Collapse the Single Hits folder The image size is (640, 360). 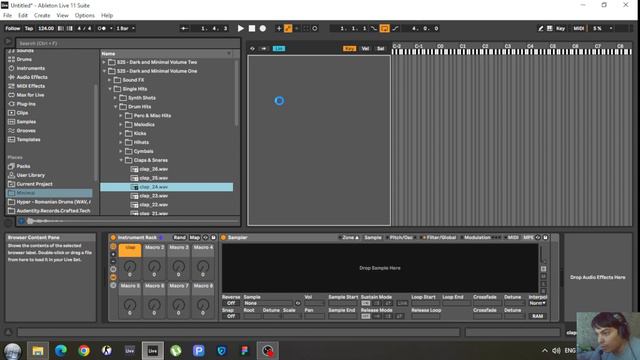pos(110,89)
